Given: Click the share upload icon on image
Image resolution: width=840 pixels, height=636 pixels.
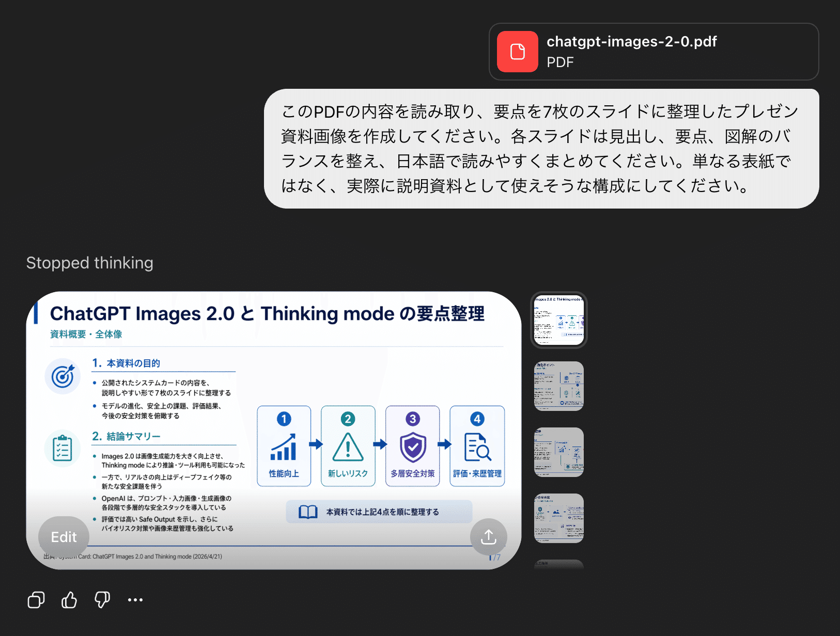Looking at the screenshot, I should click(488, 537).
